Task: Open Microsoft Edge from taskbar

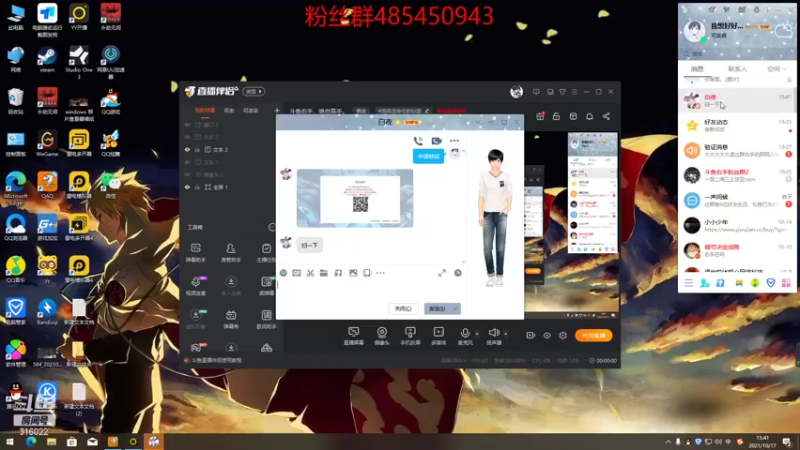Action: [31, 442]
